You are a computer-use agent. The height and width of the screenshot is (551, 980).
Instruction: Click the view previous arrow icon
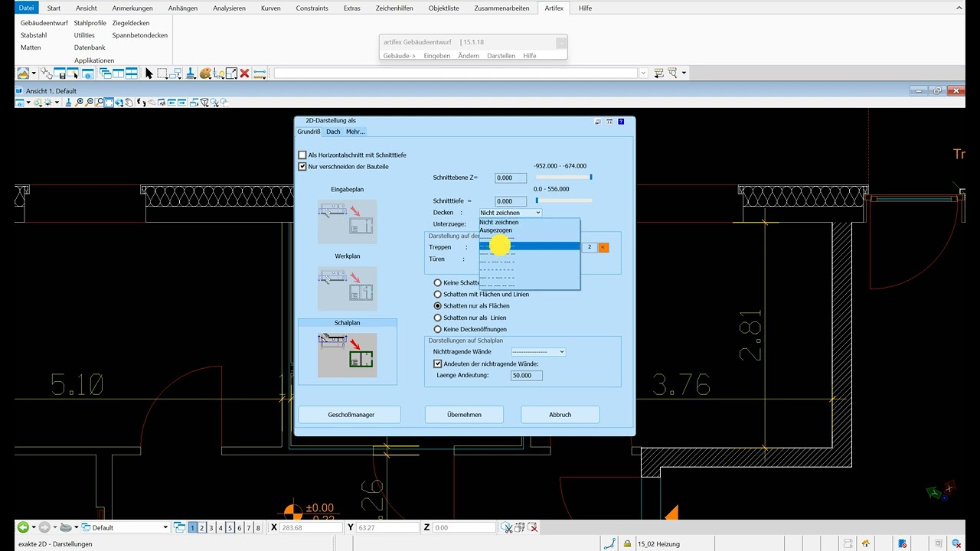pos(172,103)
